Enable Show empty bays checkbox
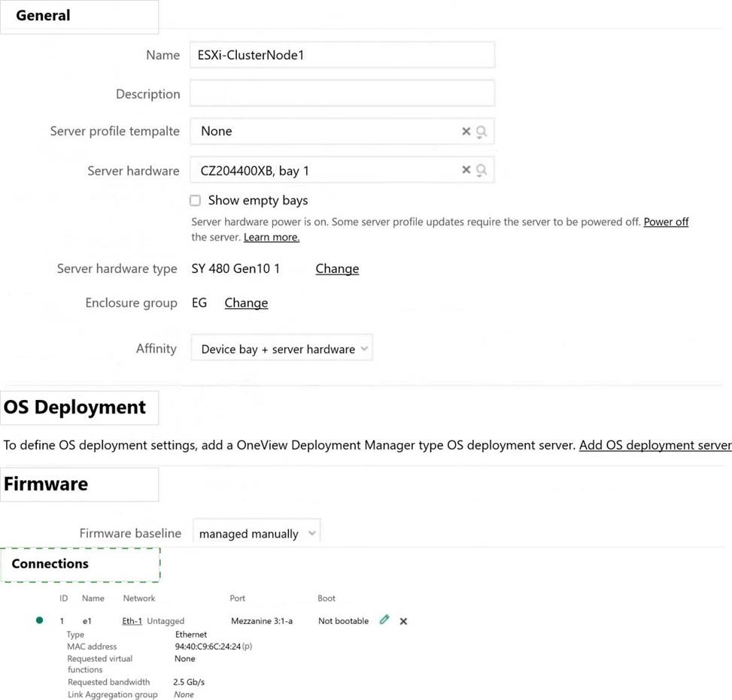 click(196, 201)
